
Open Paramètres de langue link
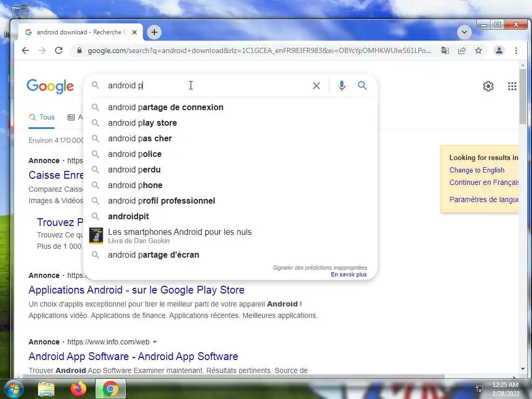pos(484,199)
